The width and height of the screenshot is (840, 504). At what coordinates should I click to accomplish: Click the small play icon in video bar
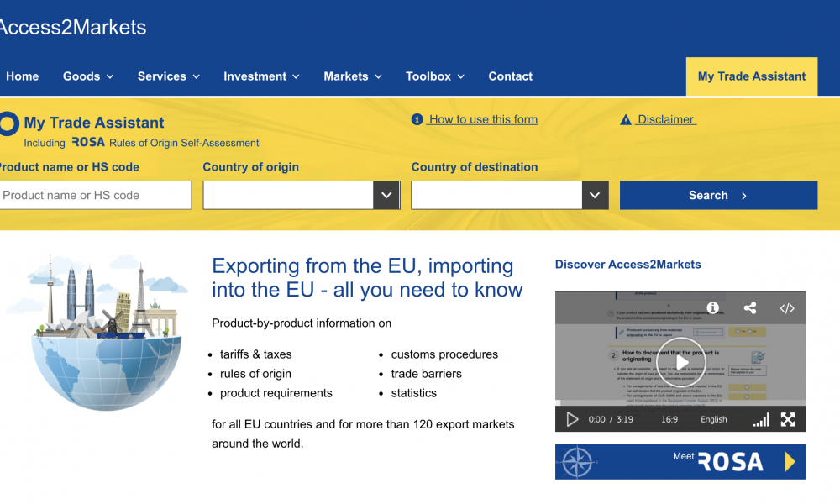click(x=572, y=419)
